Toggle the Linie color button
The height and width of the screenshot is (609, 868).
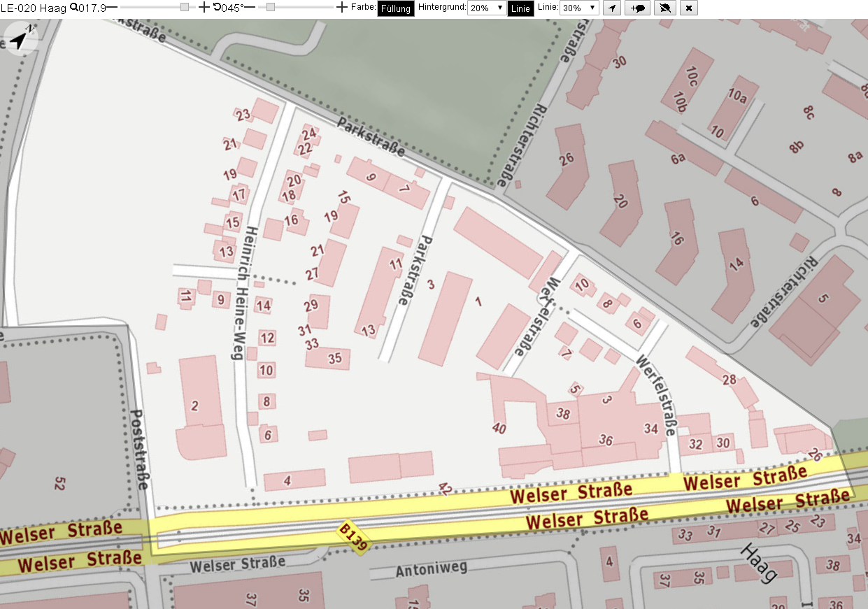click(x=520, y=8)
